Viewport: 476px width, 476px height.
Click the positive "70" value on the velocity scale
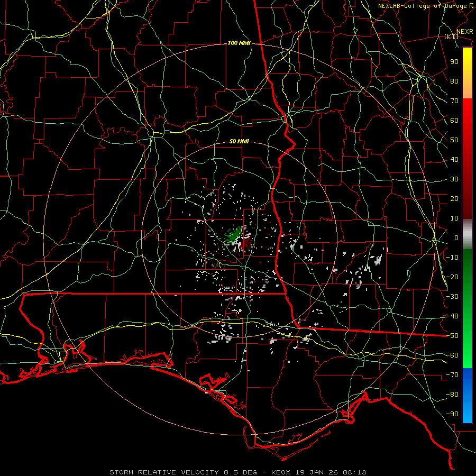point(454,101)
